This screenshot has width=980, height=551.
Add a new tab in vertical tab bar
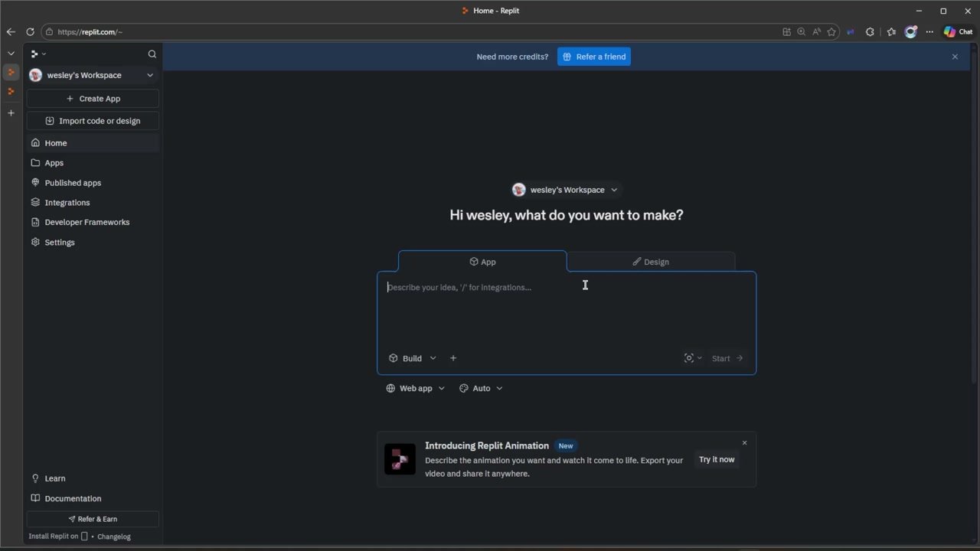tap(11, 113)
